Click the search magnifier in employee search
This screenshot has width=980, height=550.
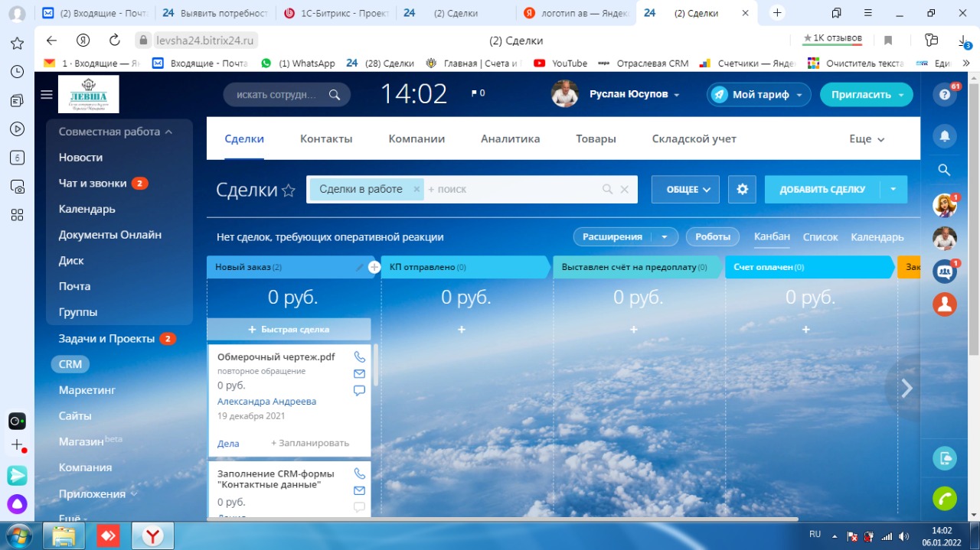334,94
